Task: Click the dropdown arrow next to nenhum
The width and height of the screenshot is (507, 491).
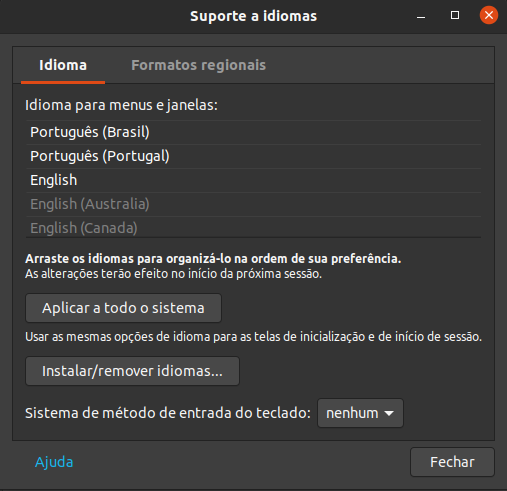Action: tap(389, 413)
